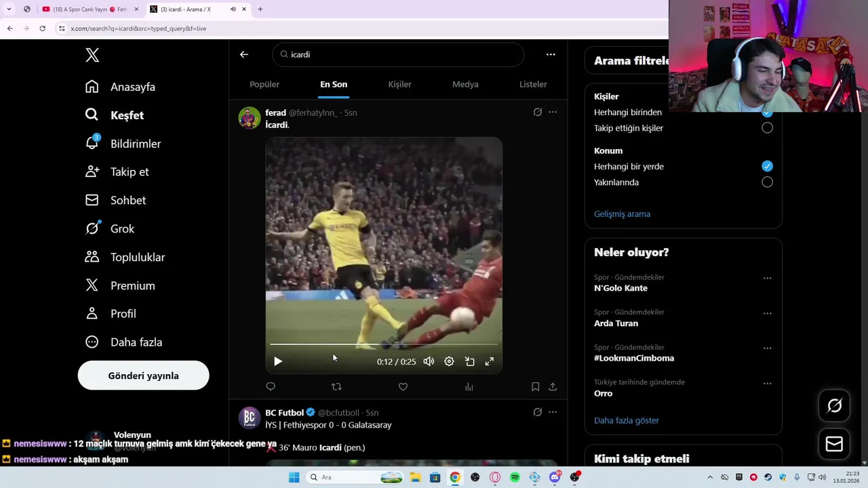
Task: Repost ferad's İcardi post
Action: click(336, 386)
